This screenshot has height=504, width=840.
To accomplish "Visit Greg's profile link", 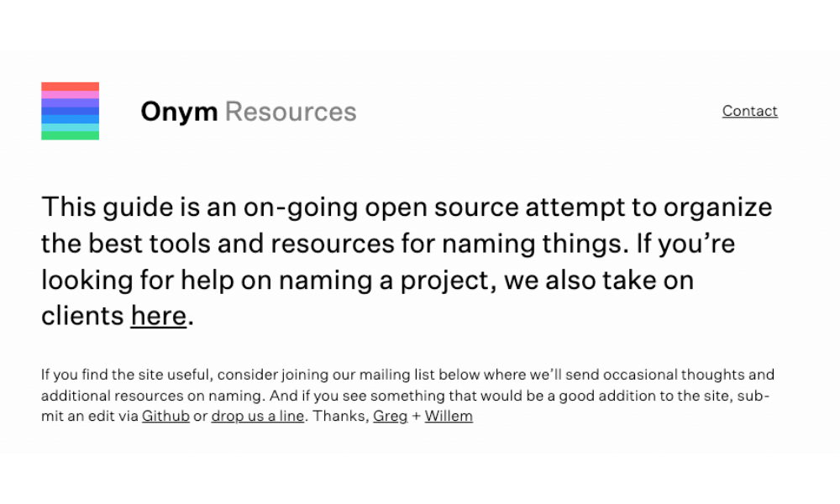I will click(x=390, y=416).
